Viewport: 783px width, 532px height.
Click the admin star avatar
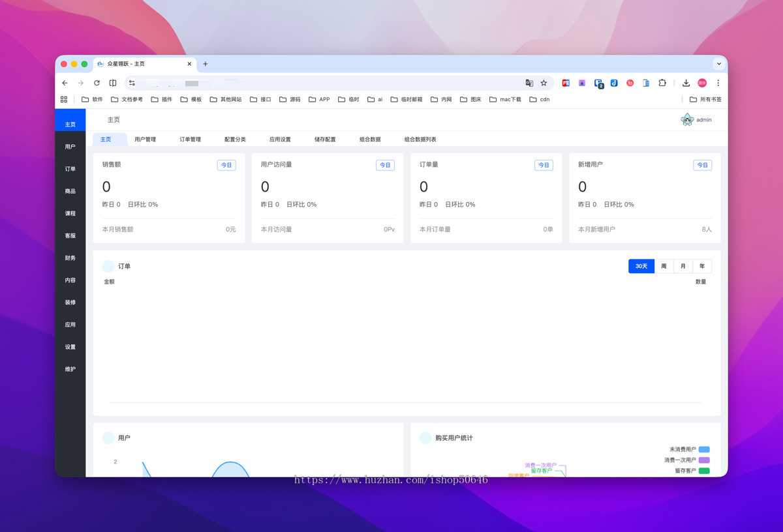pos(687,120)
